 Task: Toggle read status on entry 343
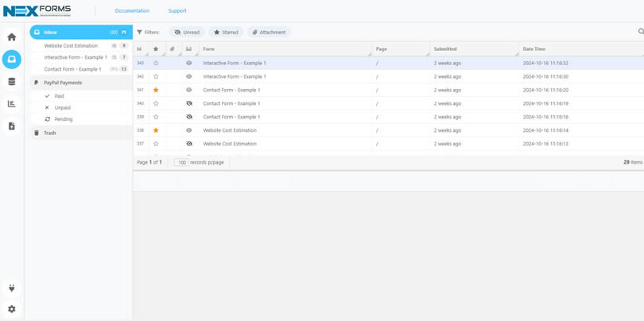pos(189,64)
